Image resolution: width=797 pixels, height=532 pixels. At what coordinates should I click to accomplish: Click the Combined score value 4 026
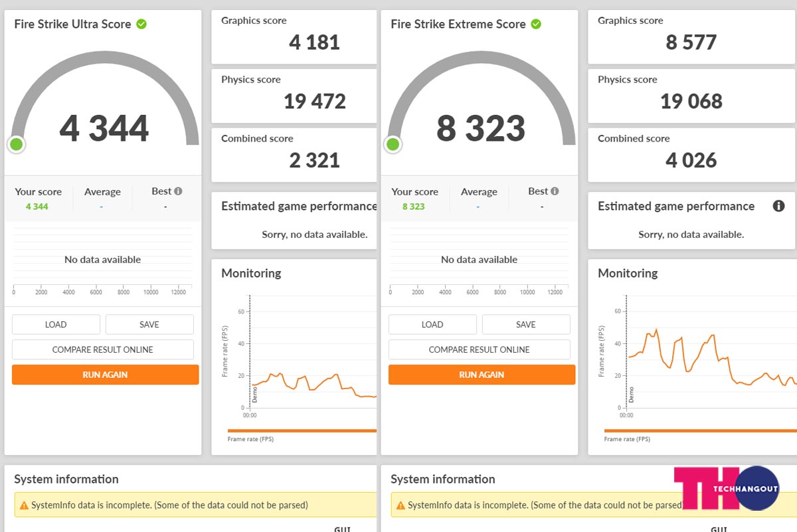click(x=691, y=161)
